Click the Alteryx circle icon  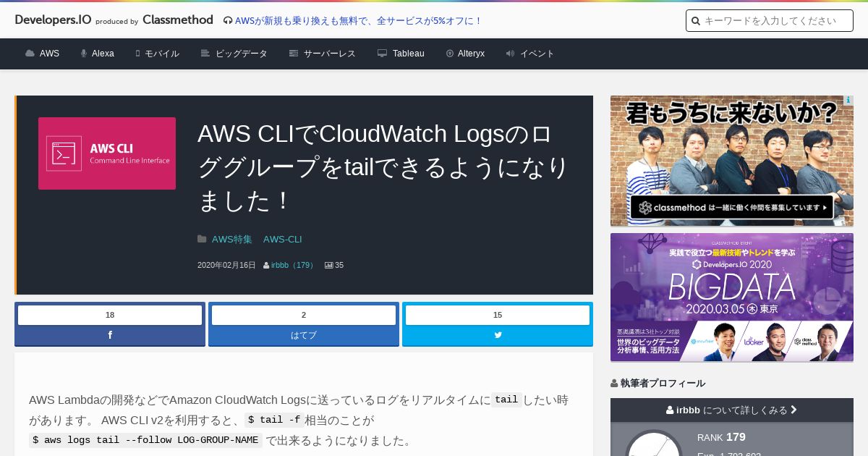pyautogui.click(x=450, y=54)
